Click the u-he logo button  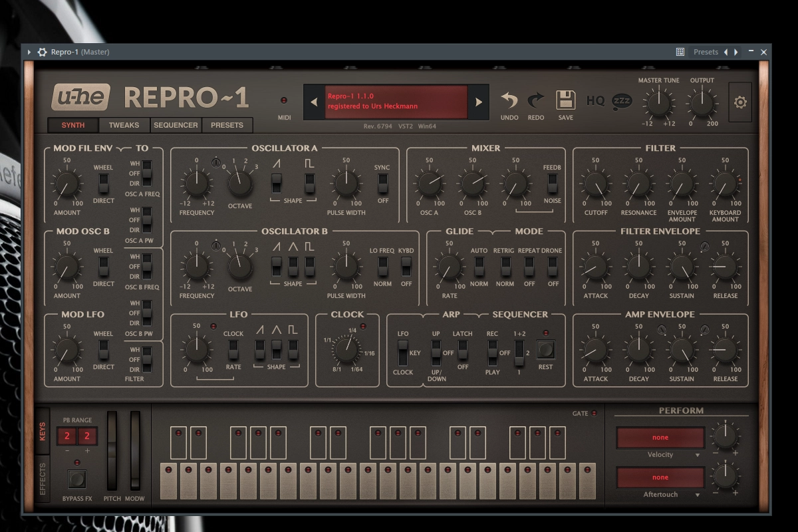point(80,98)
